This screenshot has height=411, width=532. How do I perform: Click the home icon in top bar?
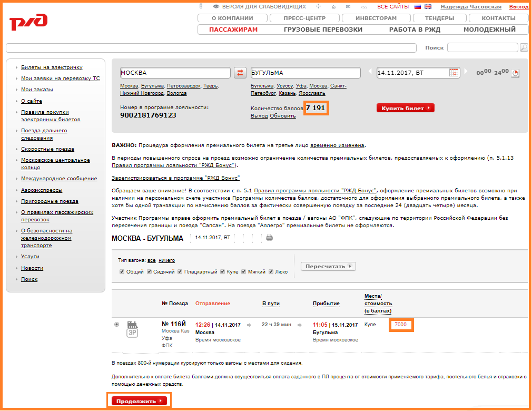click(x=333, y=7)
